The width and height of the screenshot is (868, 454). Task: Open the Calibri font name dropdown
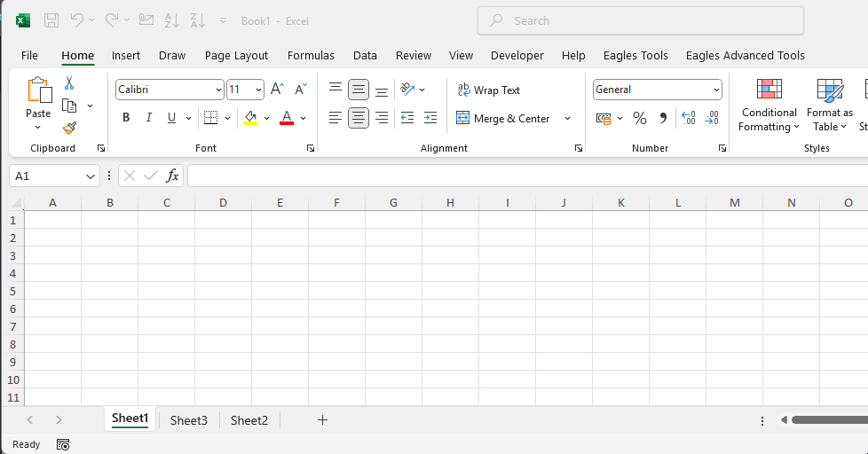pyautogui.click(x=218, y=90)
